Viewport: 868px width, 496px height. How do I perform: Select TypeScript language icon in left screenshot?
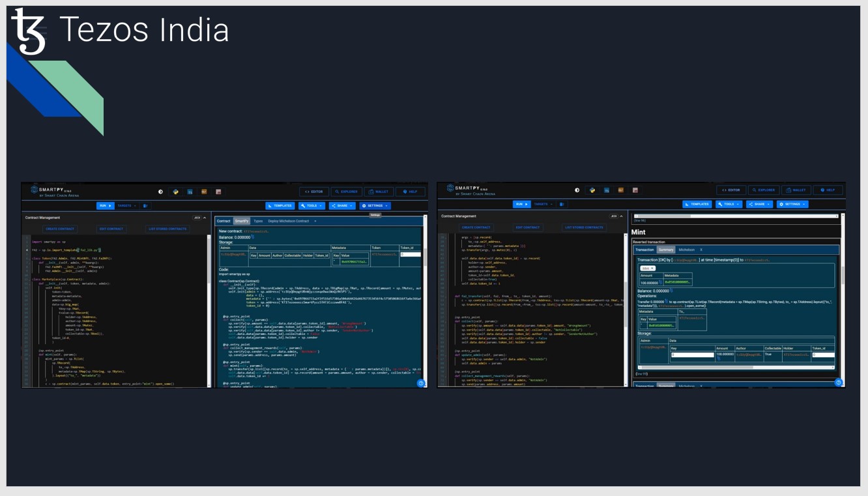click(x=190, y=192)
